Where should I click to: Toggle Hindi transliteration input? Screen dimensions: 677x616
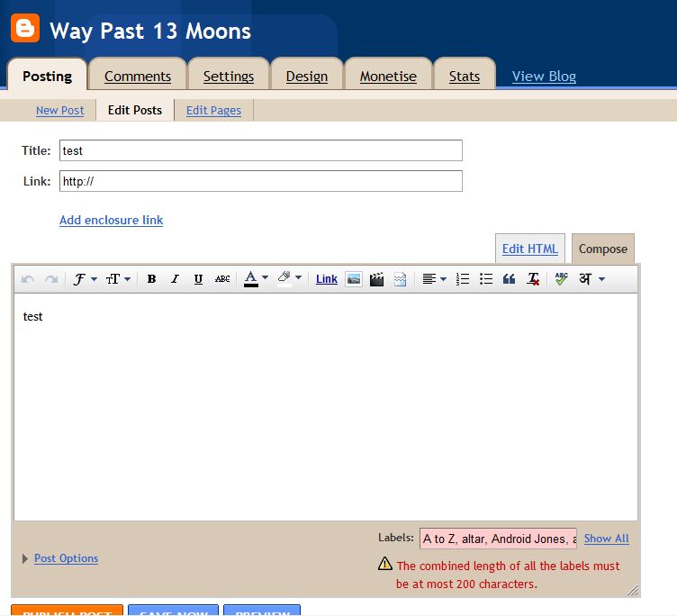pos(585,279)
